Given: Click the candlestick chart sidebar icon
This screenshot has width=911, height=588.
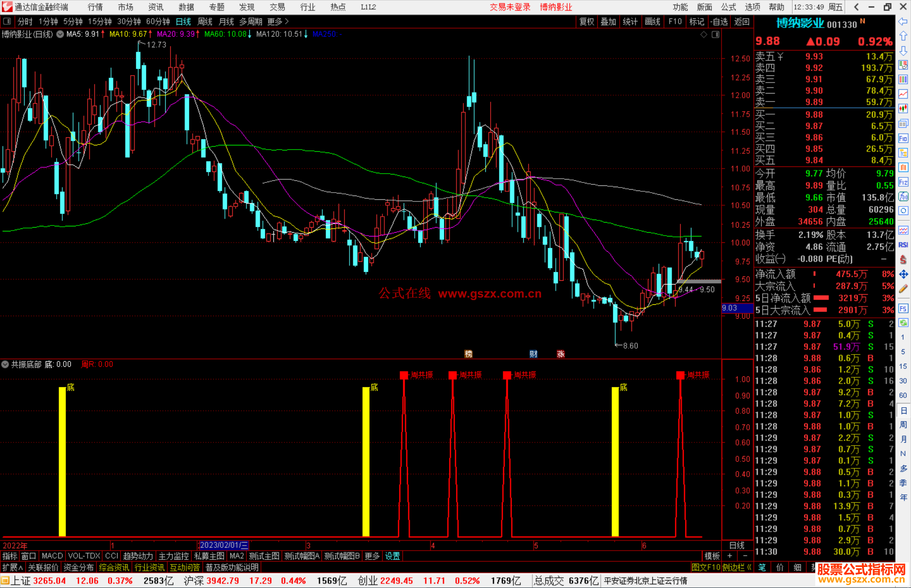Looking at the screenshot, I should point(903,109).
